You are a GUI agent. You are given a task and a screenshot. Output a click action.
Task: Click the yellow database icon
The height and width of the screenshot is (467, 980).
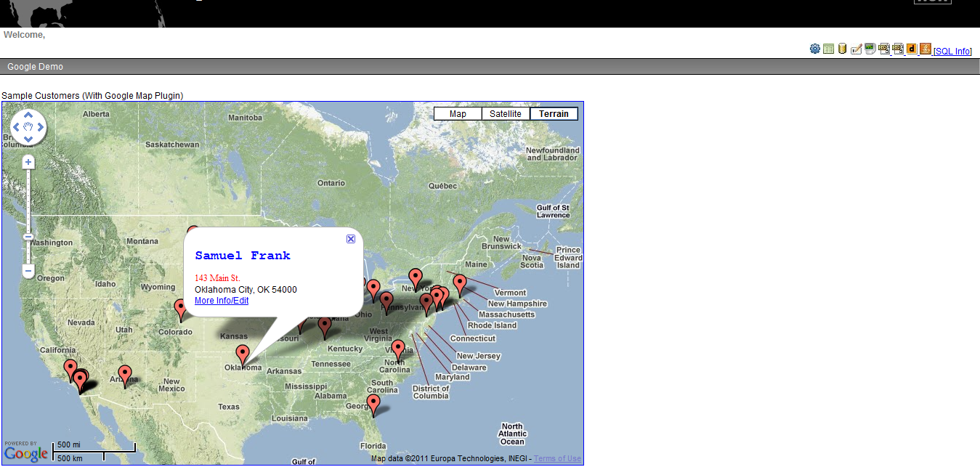point(842,48)
